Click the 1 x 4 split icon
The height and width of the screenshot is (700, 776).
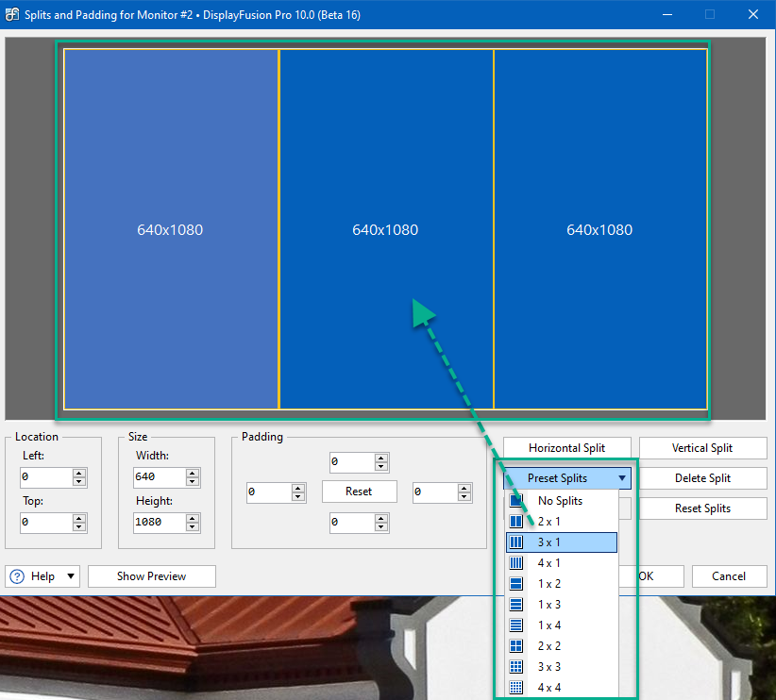[x=515, y=625]
